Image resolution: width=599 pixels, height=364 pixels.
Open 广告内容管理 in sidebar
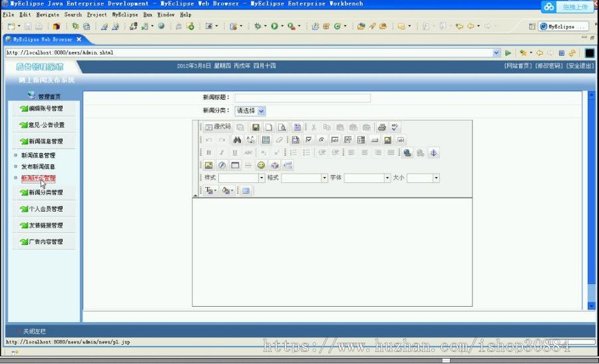pos(46,242)
